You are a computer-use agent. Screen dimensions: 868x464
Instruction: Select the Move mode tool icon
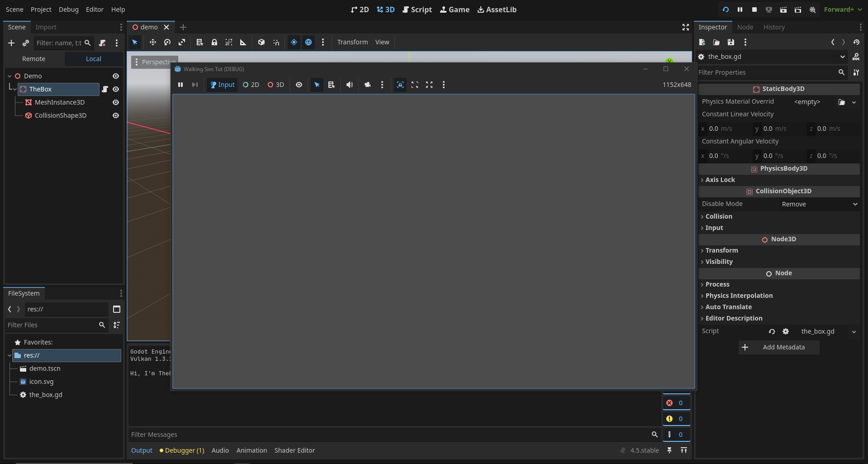tap(153, 42)
